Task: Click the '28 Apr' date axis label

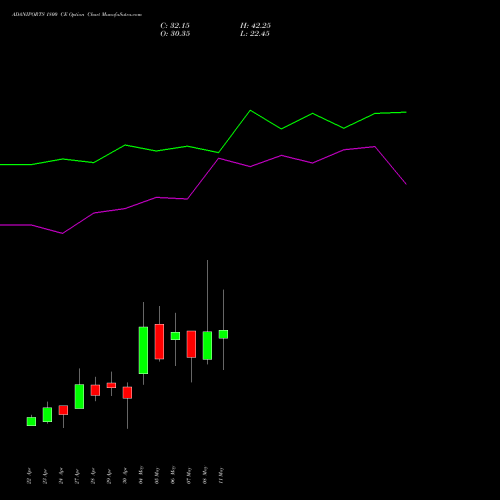Action: click(x=93, y=476)
